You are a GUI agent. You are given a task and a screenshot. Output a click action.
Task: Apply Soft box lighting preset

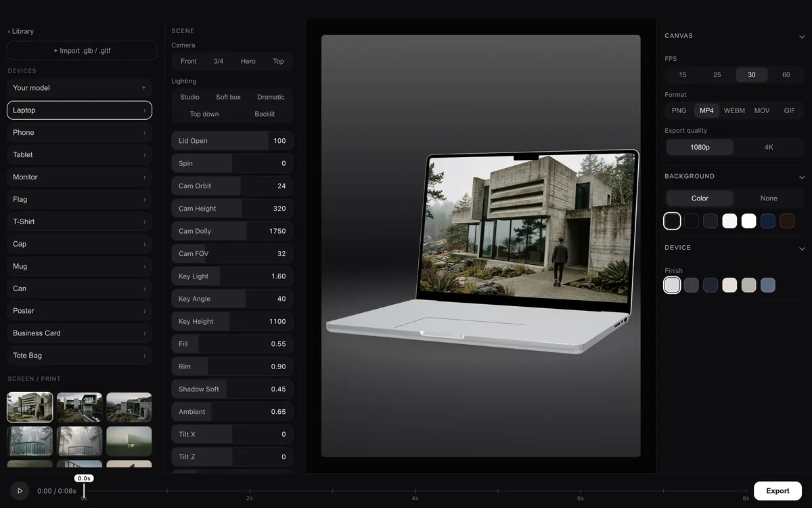point(228,98)
